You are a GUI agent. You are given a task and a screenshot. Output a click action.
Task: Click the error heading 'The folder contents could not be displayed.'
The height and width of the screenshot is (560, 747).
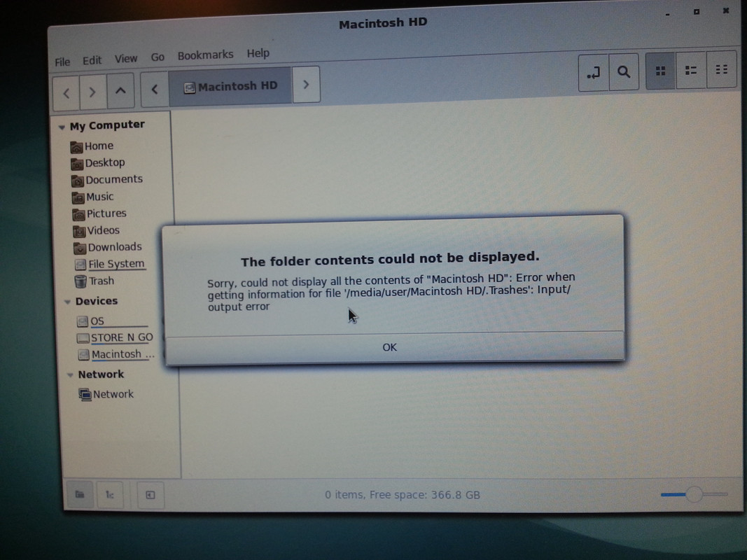[390, 259]
